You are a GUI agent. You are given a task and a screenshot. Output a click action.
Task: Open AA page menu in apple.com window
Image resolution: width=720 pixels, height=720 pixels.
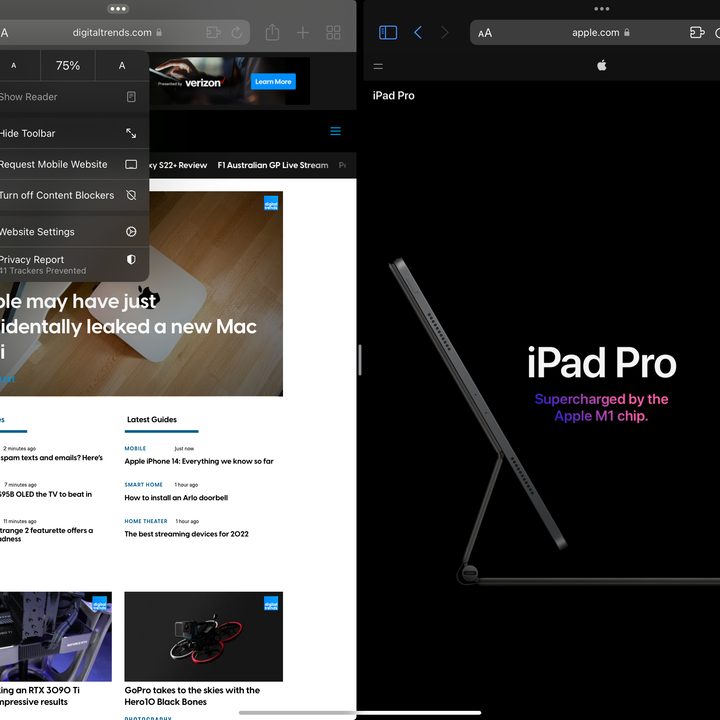[x=485, y=33]
